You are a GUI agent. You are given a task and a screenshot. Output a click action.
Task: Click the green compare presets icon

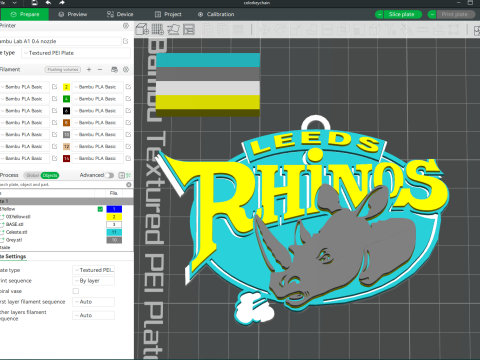tap(129, 175)
